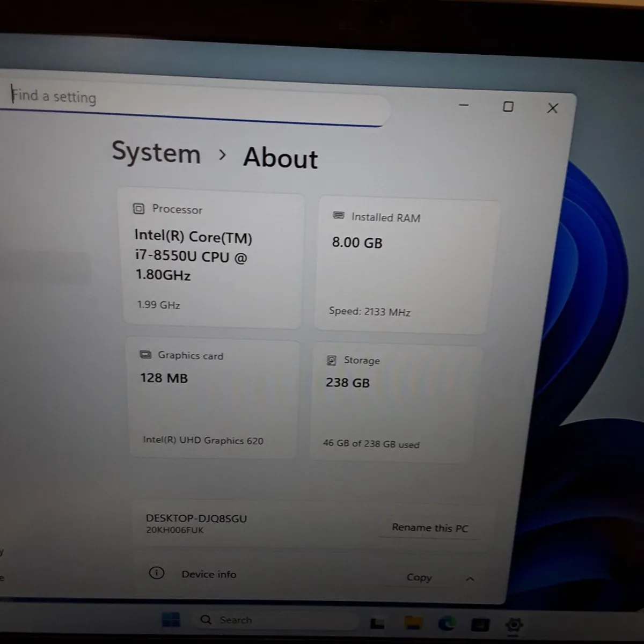
Task: Click the Settings gear taskbar icon
Action: click(x=514, y=625)
